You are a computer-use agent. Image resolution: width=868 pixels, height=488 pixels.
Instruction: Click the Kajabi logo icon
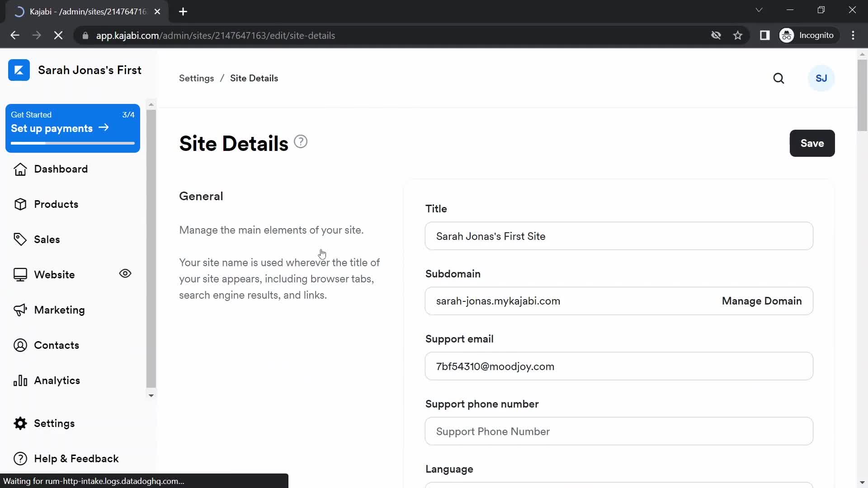point(19,70)
